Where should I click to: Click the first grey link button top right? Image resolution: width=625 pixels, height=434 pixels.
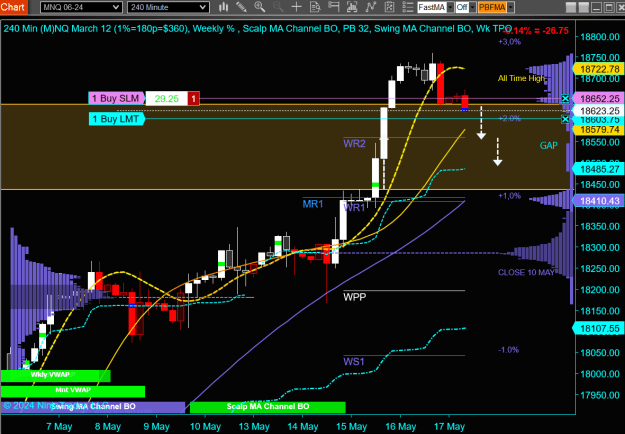tap(571, 7)
